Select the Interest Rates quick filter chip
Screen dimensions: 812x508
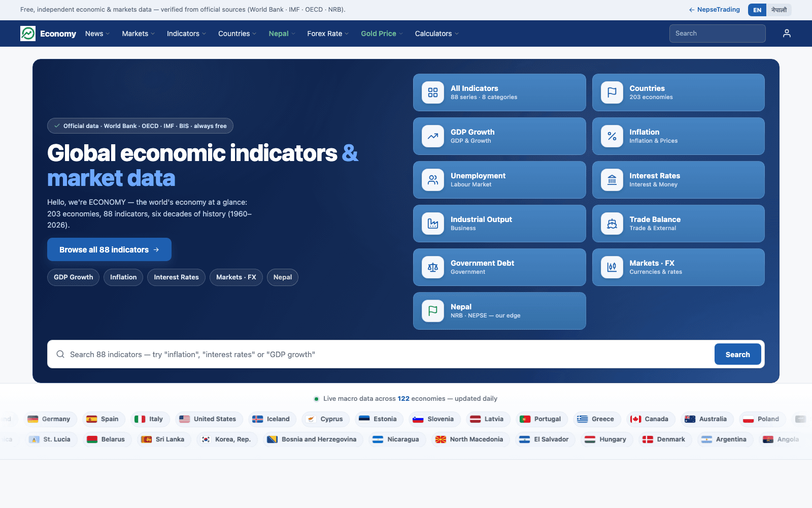(176, 277)
